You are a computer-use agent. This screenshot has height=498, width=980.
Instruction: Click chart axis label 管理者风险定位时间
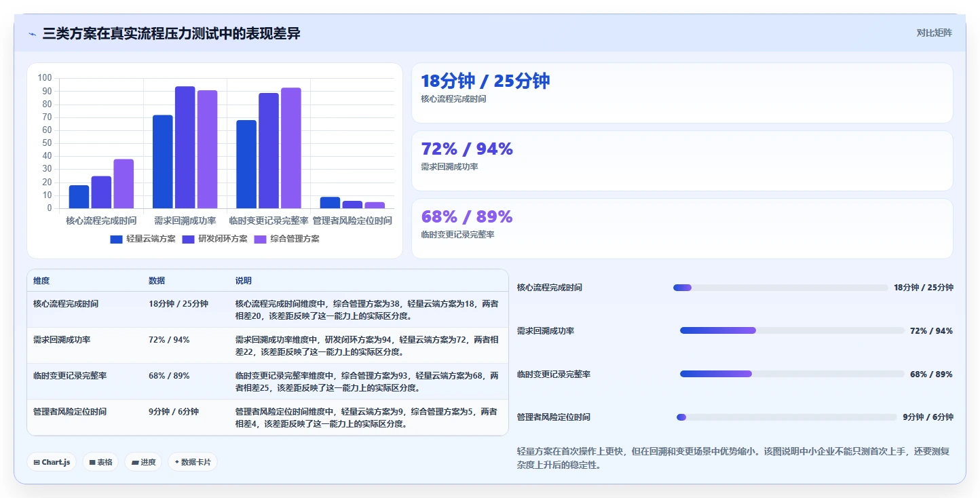click(352, 221)
